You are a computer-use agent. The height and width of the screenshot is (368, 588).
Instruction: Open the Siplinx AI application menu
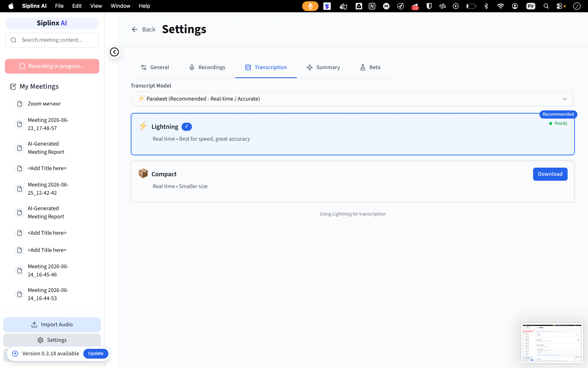[x=34, y=6]
